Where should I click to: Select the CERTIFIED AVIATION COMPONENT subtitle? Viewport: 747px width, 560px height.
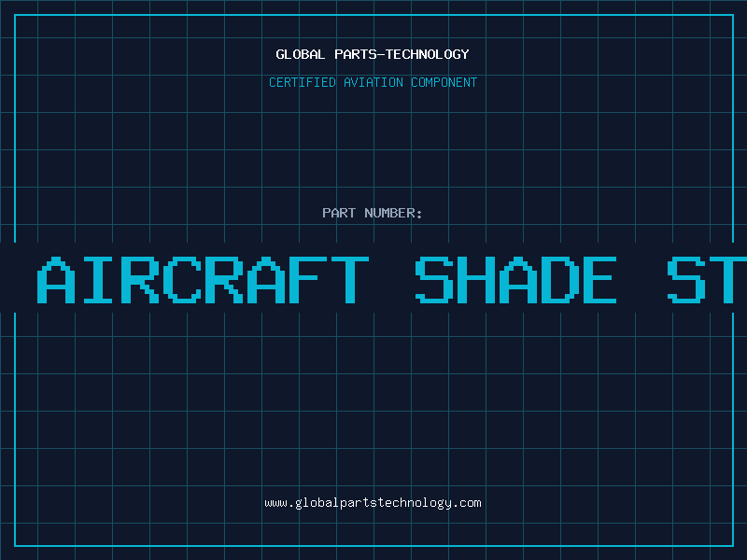coord(373,82)
